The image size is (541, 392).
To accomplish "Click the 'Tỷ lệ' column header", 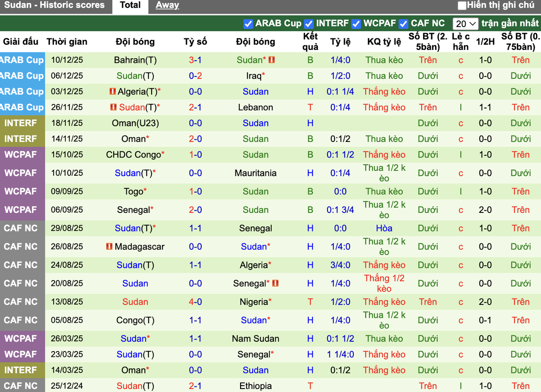I will [x=340, y=41].
